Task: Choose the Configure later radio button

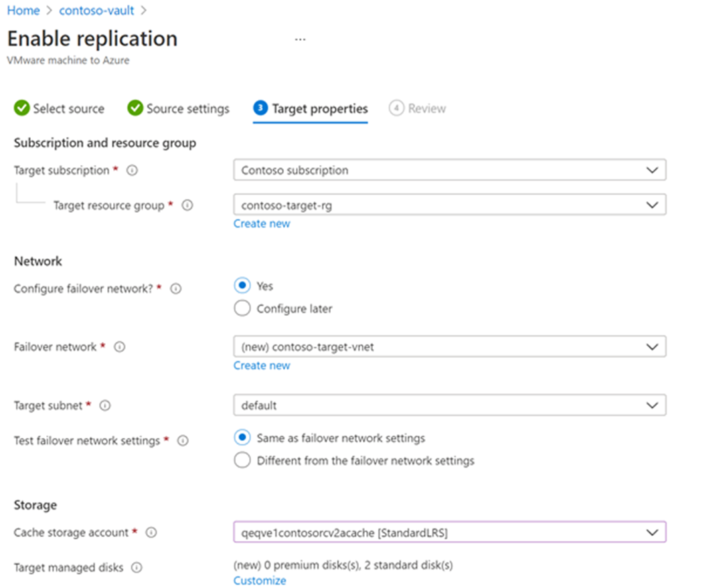Action: click(242, 308)
